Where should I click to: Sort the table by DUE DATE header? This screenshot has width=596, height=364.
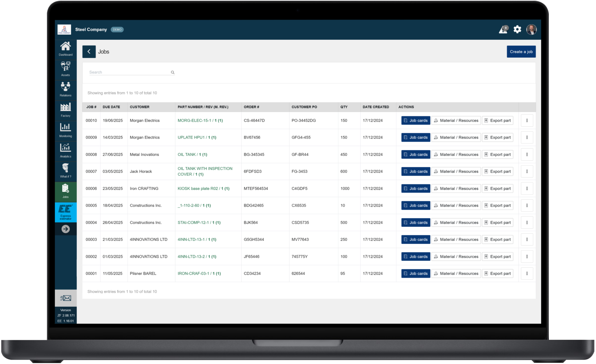pyautogui.click(x=111, y=107)
